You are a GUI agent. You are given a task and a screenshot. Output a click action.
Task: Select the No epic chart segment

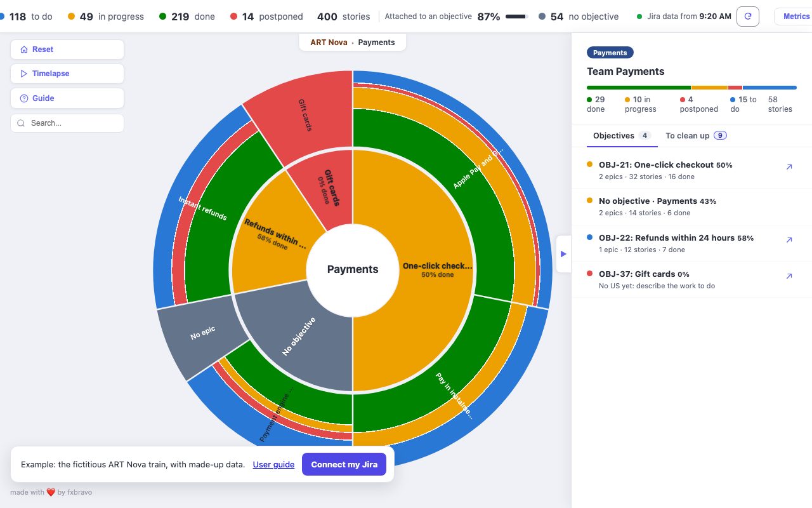pyautogui.click(x=202, y=333)
